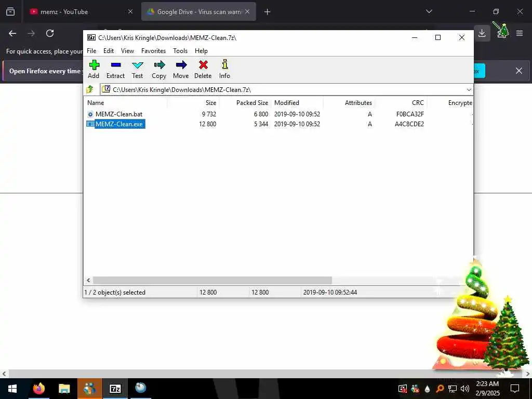
Task: Open Windows Start menu
Action: (x=12, y=389)
